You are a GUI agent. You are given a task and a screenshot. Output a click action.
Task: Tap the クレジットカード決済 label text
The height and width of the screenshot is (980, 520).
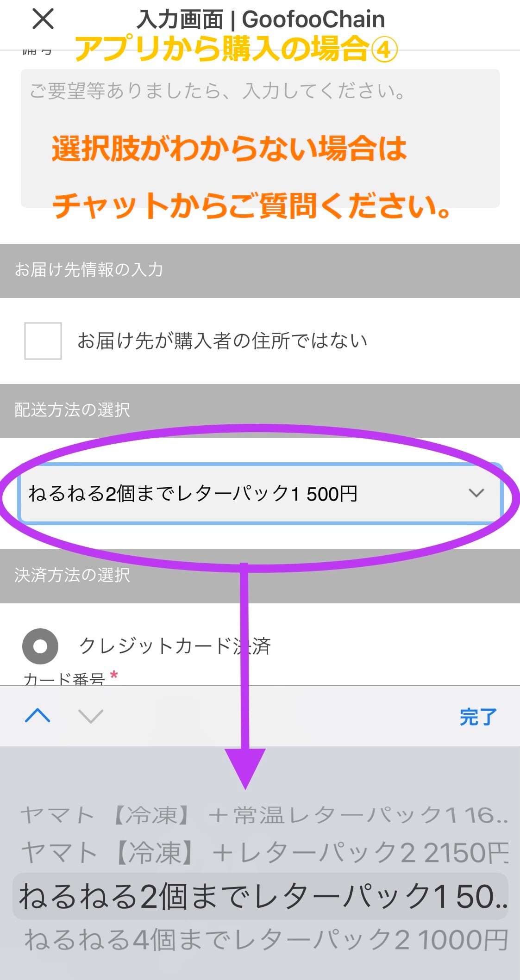tap(175, 646)
